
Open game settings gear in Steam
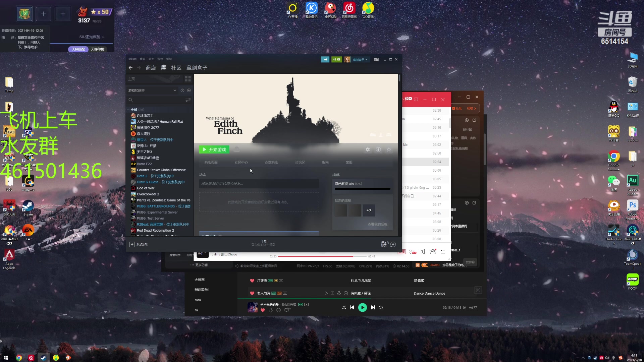pos(368,149)
